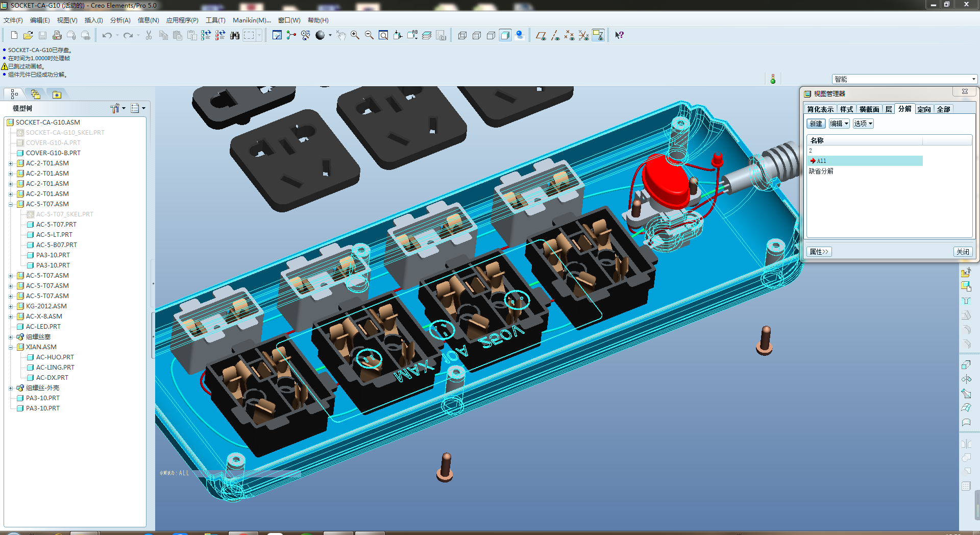This screenshot has width=980, height=535.
Task: Select AC-LED.PRT in model tree
Action: (43, 327)
